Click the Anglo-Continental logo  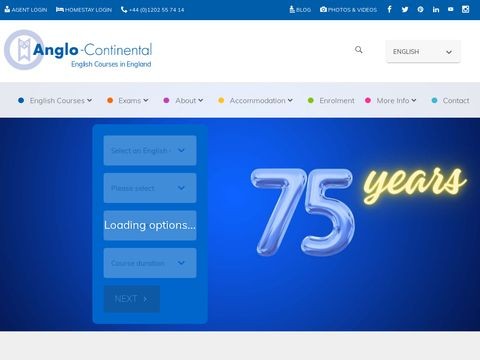point(78,50)
